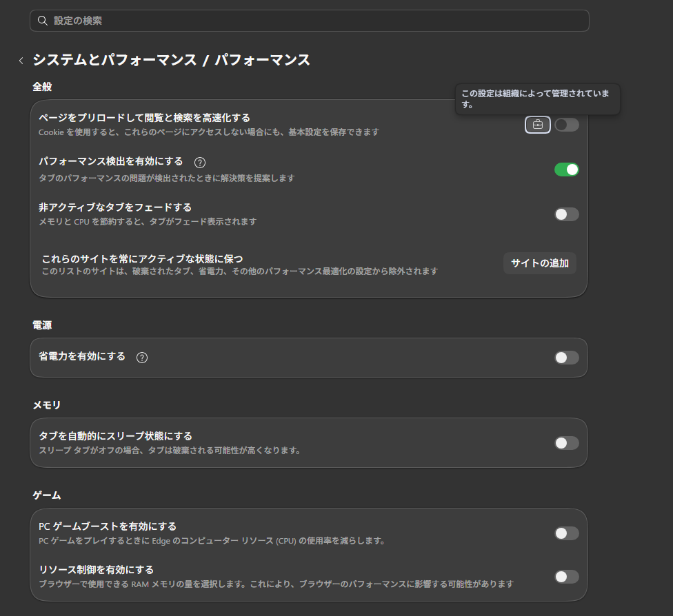Enable PC ゲームブーストを有効にする switch
The image size is (673, 616).
pos(567,533)
